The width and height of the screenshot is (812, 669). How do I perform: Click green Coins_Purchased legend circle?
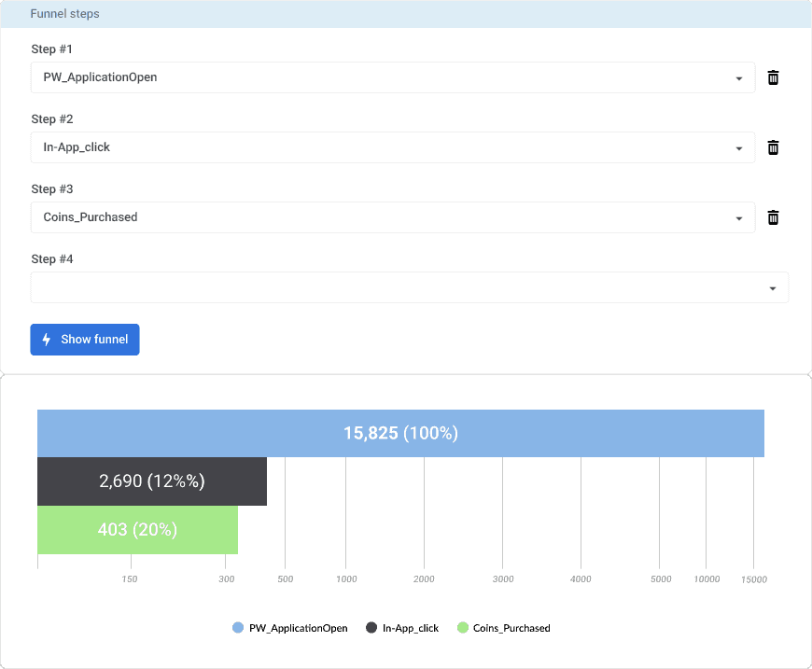click(x=462, y=628)
